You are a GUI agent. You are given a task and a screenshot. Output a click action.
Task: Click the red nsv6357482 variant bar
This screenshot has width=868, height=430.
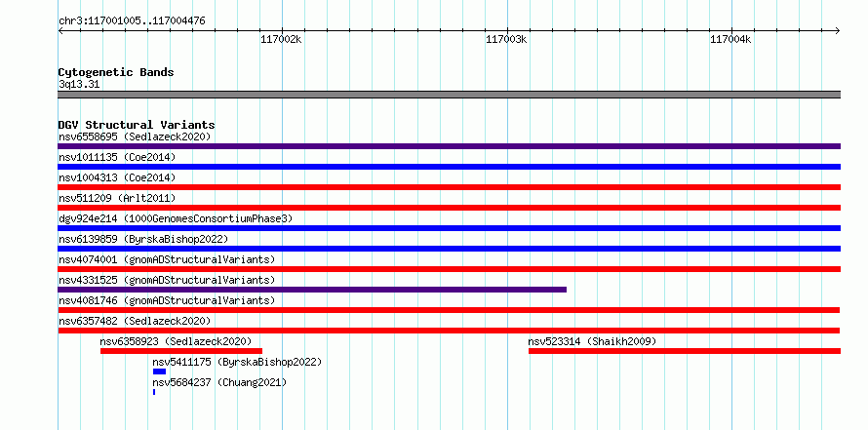449,331
